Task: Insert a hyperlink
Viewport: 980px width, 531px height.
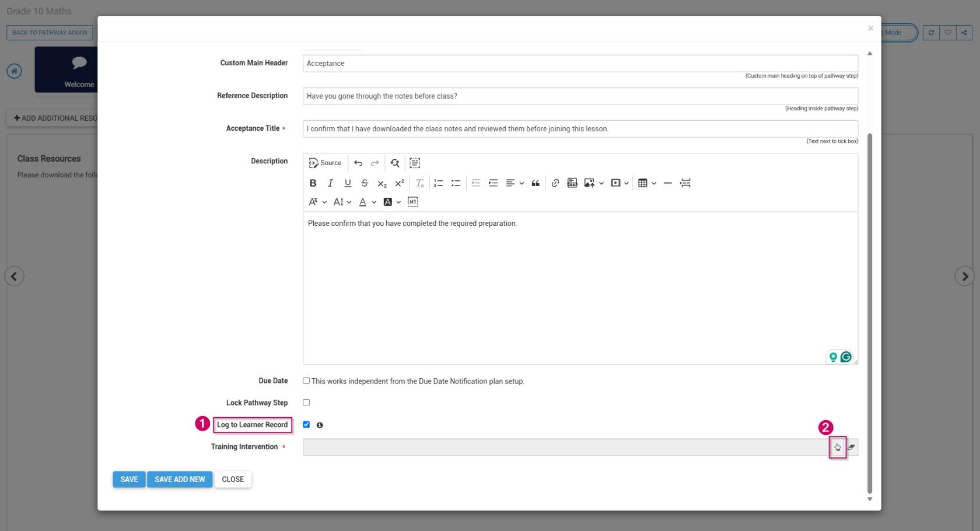Action: coord(555,183)
